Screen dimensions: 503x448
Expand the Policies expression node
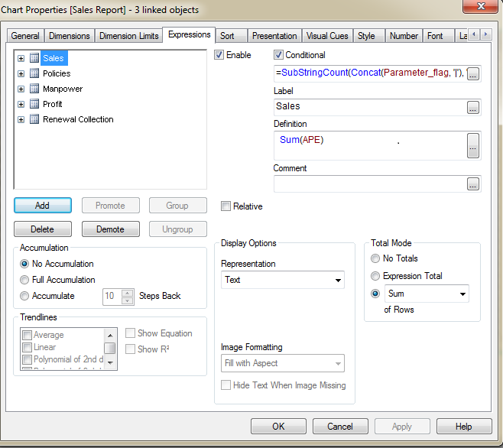tap(21, 73)
